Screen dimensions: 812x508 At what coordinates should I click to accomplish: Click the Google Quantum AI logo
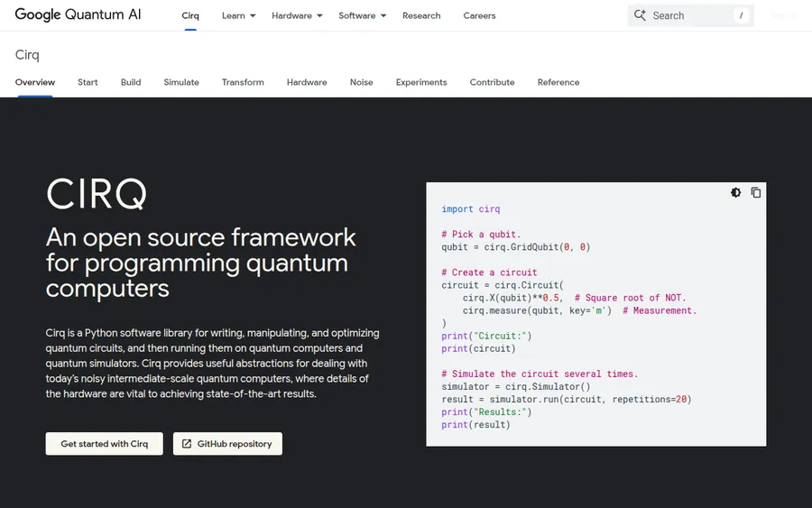pyautogui.click(x=78, y=15)
